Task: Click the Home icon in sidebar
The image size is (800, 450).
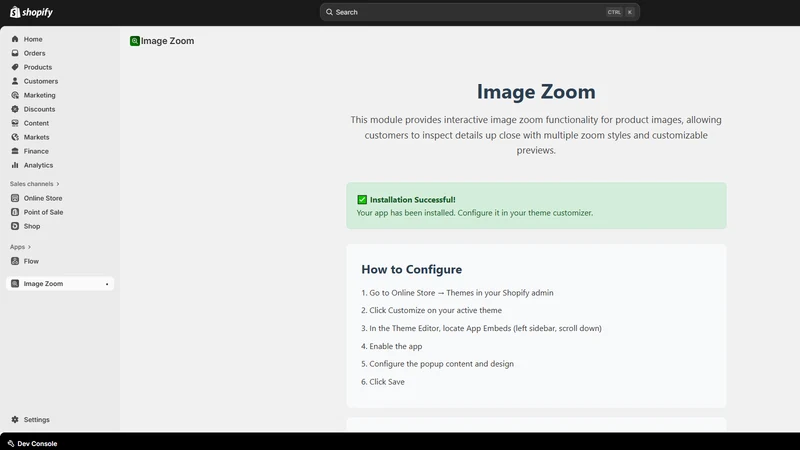Action: 15,39
